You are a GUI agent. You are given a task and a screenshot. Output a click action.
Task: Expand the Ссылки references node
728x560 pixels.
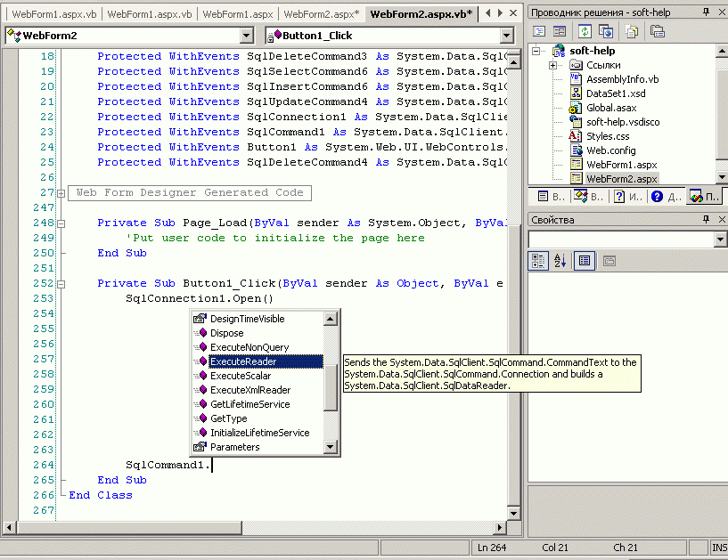(552, 65)
